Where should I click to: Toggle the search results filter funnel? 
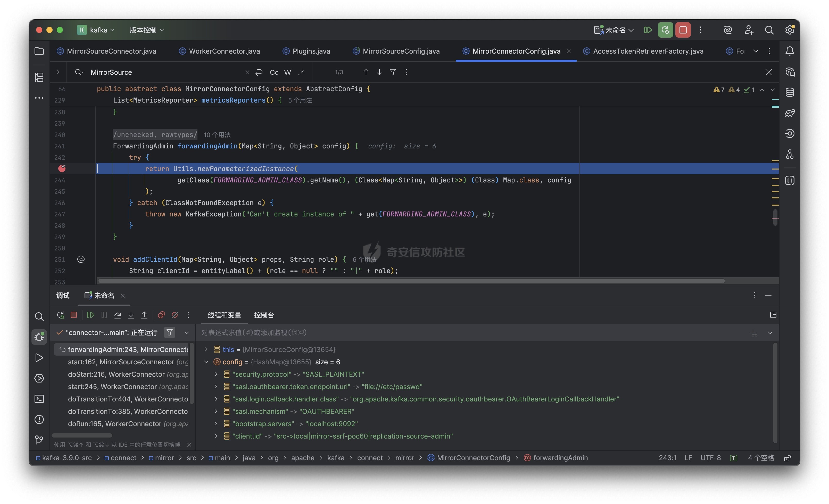point(393,72)
